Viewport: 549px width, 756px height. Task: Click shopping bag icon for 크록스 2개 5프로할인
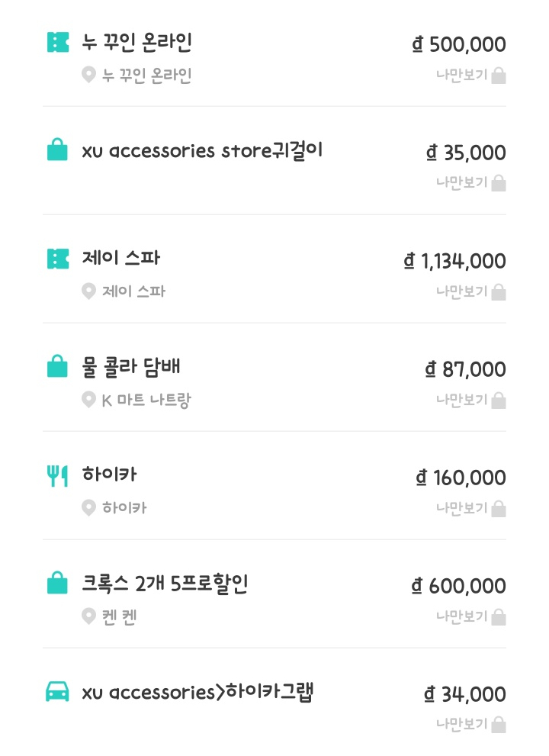coord(58,584)
